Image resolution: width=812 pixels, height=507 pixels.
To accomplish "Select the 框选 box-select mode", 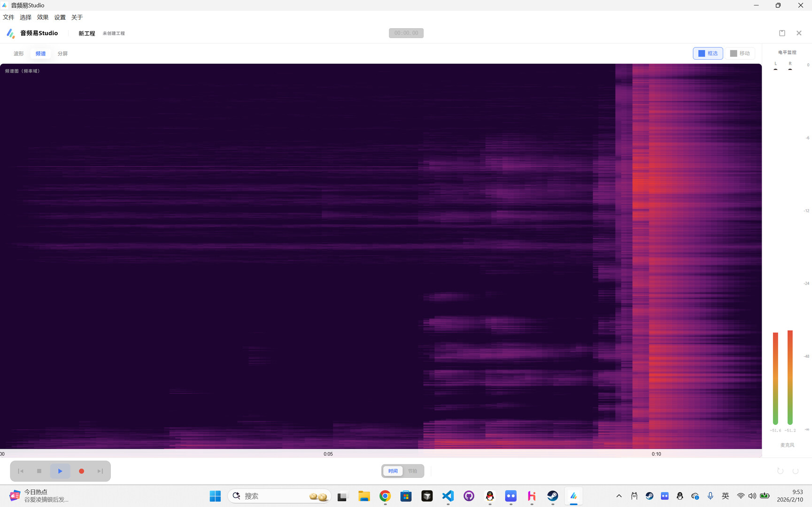I will (708, 53).
